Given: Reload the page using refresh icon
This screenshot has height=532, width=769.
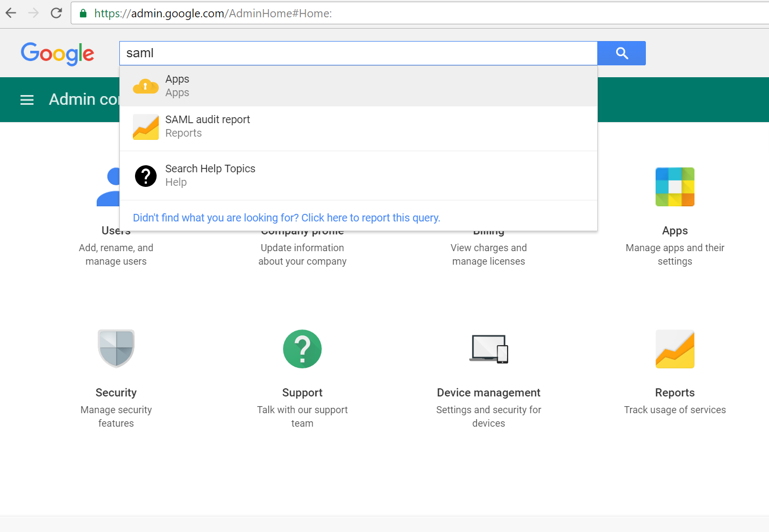Looking at the screenshot, I should tap(56, 13).
